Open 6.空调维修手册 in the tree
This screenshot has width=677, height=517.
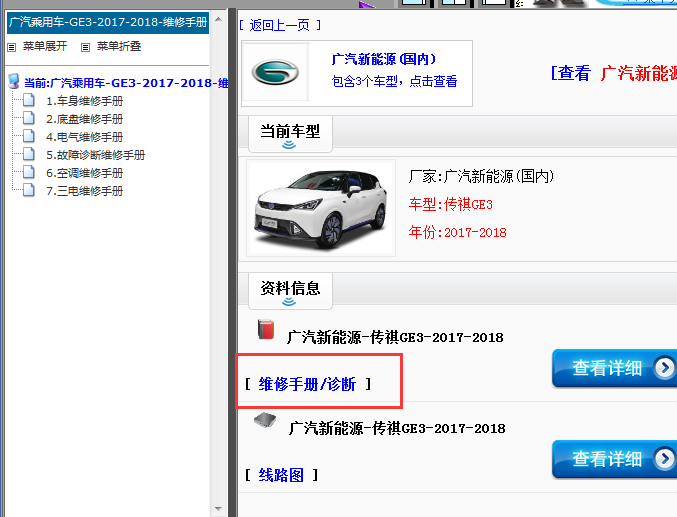pyautogui.click(x=85, y=173)
